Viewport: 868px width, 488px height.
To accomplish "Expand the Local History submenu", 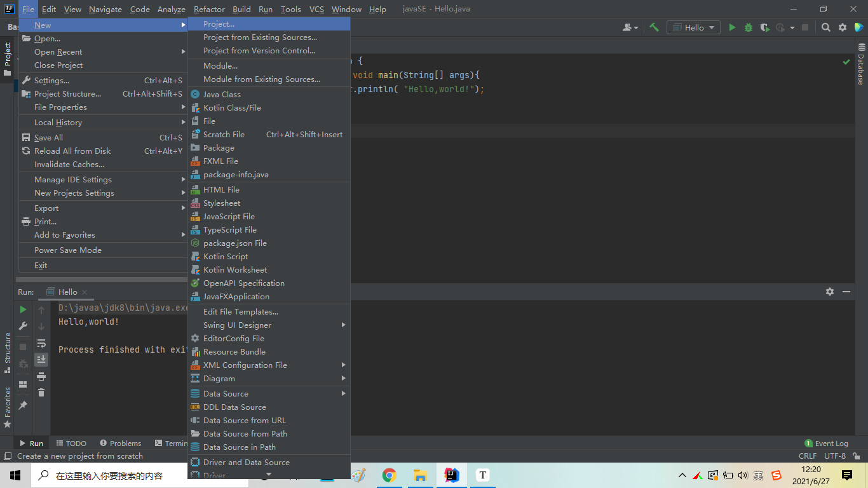I will click(103, 123).
